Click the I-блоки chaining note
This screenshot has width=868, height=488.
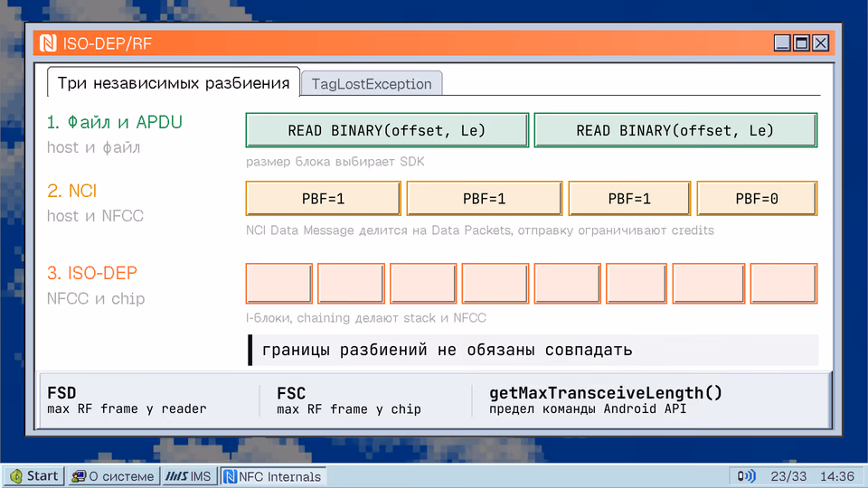(366, 318)
